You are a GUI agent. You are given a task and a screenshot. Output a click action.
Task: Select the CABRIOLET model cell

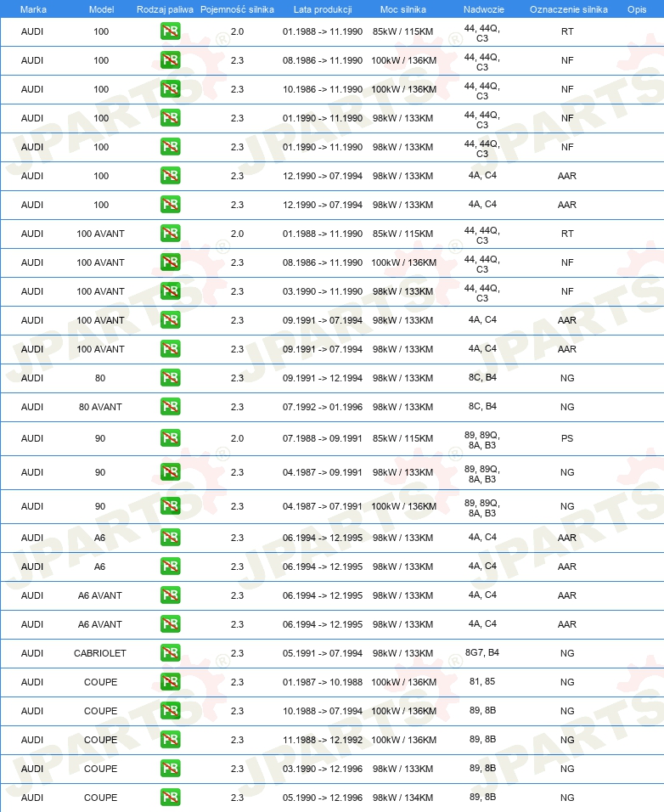coord(100,653)
